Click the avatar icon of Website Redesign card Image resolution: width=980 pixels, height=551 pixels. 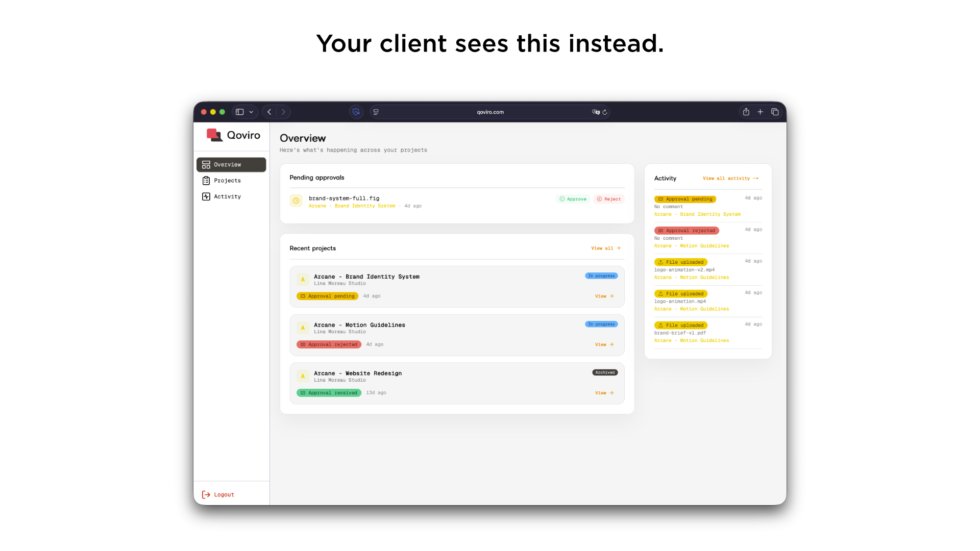point(303,377)
